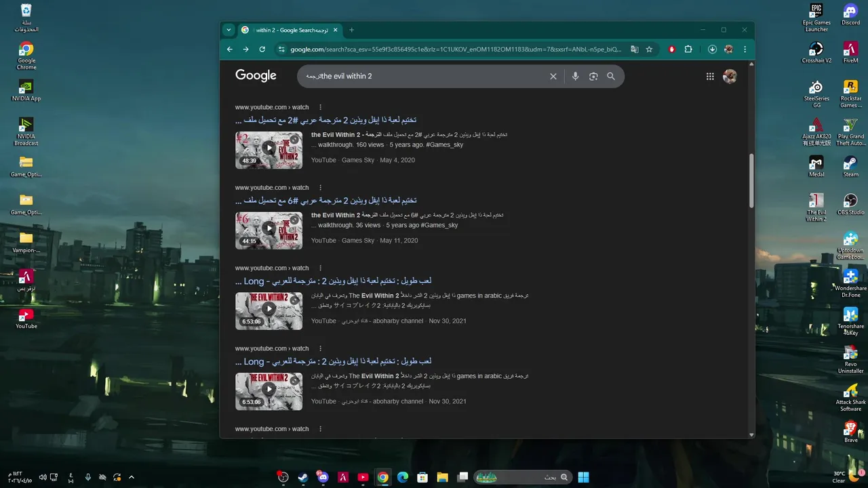Go back to the previous page in Chrome
The height and width of the screenshot is (488, 868).
tap(229, 49)
